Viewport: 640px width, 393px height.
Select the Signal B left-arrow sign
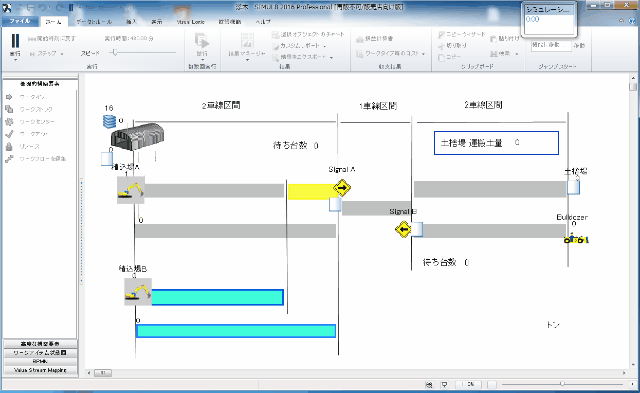pyautogui.click(x=403, y=229)
